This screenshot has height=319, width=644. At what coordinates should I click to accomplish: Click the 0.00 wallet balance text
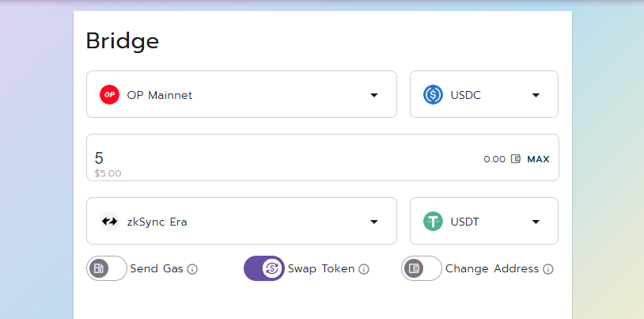494,159
